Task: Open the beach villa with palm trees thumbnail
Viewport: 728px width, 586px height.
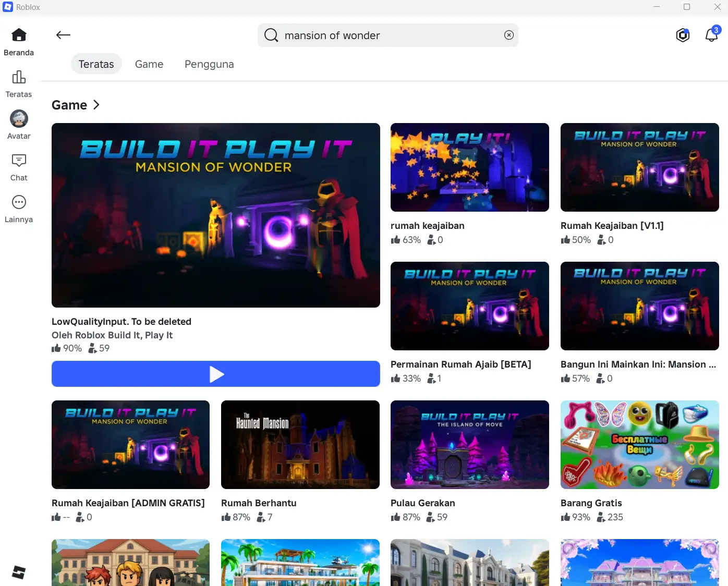Action: (300, 563)
